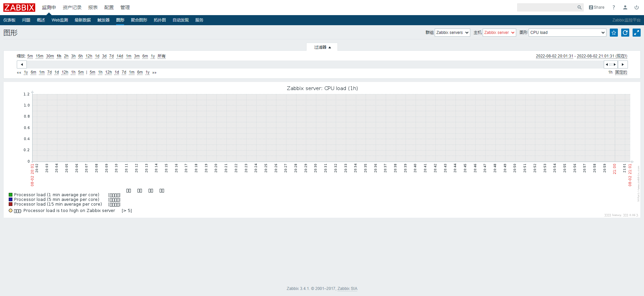Go to 概述 submenu
Viewport: 644px width, 296px height.
pyautogui.click(x=41, y=20)
